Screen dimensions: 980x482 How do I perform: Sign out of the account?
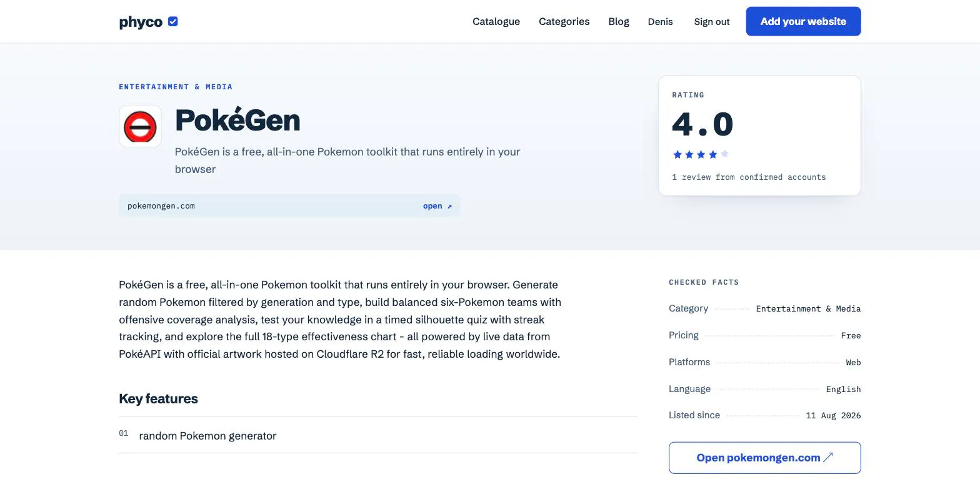point(712,21)
